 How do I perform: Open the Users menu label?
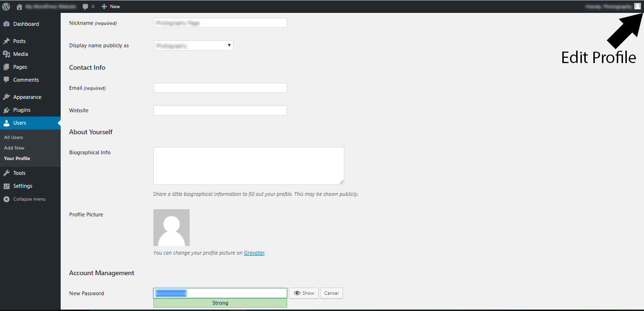pos(20,123)
